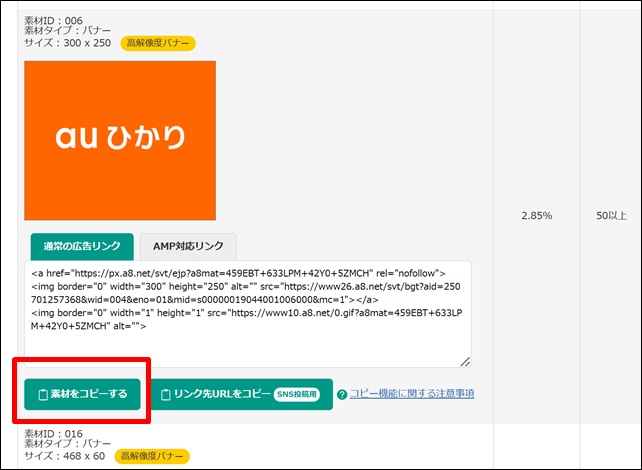The image size is (642, 470).
Task: Click the question mark help icon
Action: (342, 394)
